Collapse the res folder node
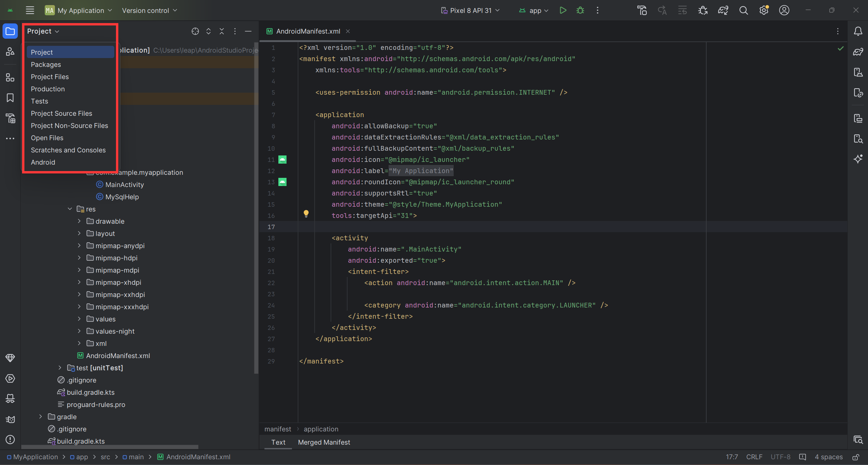The height and width of the screenshot is (465, 868). (70, 209)
